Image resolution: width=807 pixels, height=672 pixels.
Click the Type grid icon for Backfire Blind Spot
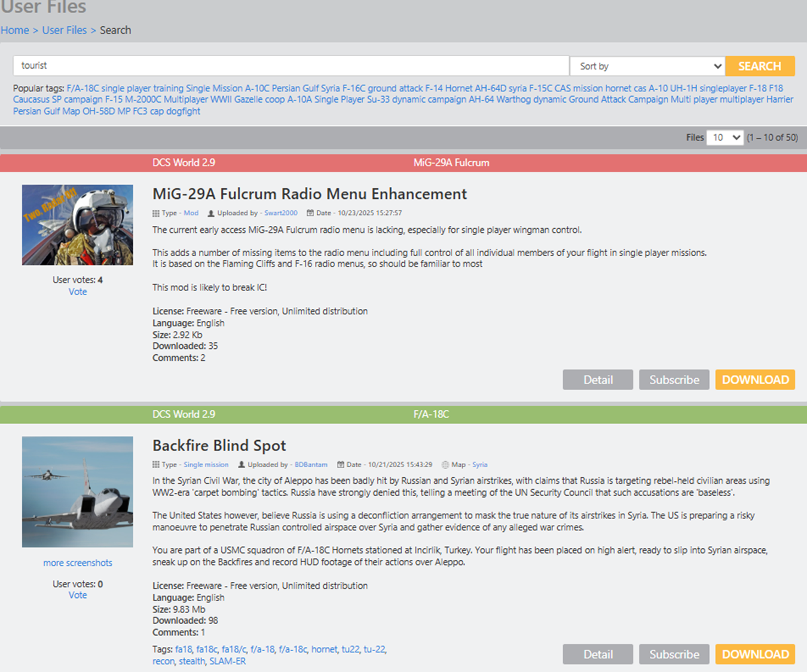pos(156,465)
